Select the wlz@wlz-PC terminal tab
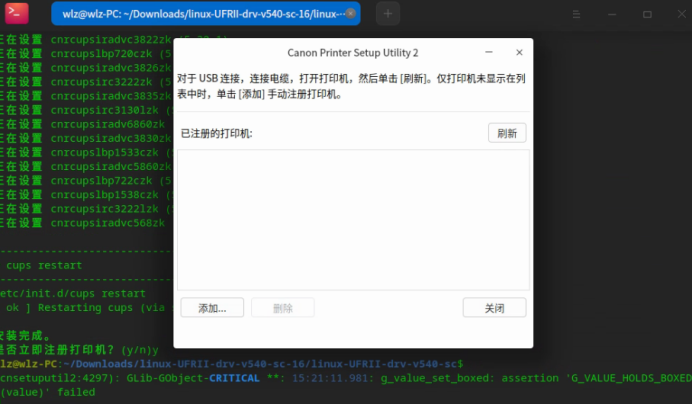The height and width of the screenshot is (405, 692). (206, 14)
